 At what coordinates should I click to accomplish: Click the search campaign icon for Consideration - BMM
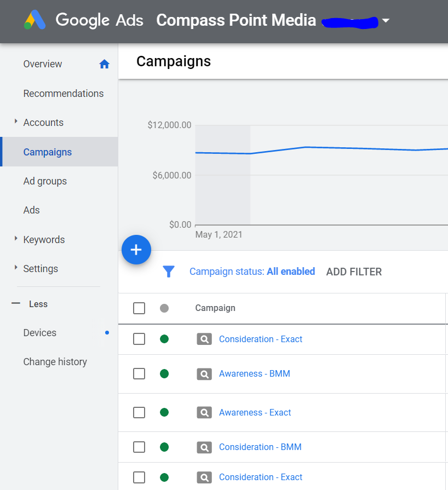[204, 447]
